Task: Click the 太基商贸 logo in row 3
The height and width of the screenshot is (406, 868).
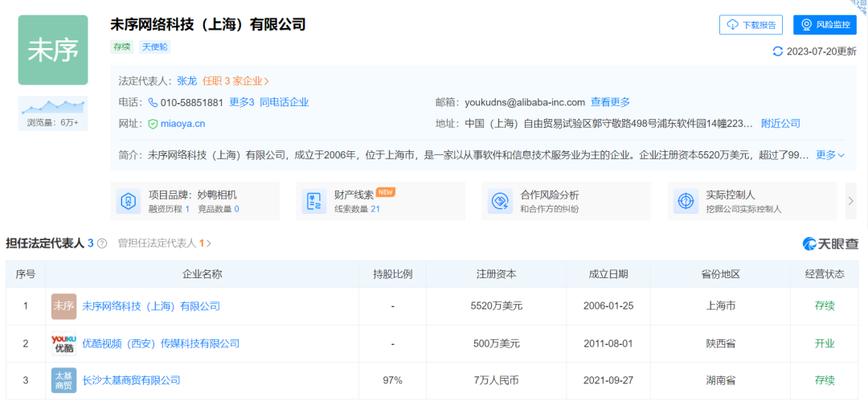Action: click(x=63, y=380)
